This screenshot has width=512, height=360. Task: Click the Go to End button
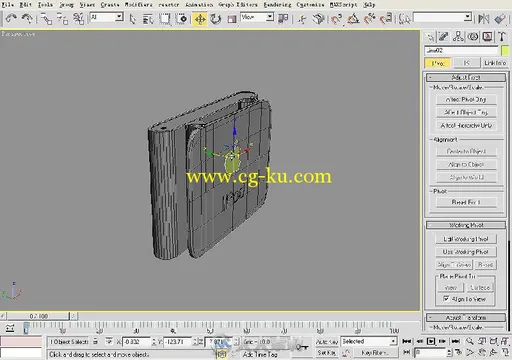[456, 341]
